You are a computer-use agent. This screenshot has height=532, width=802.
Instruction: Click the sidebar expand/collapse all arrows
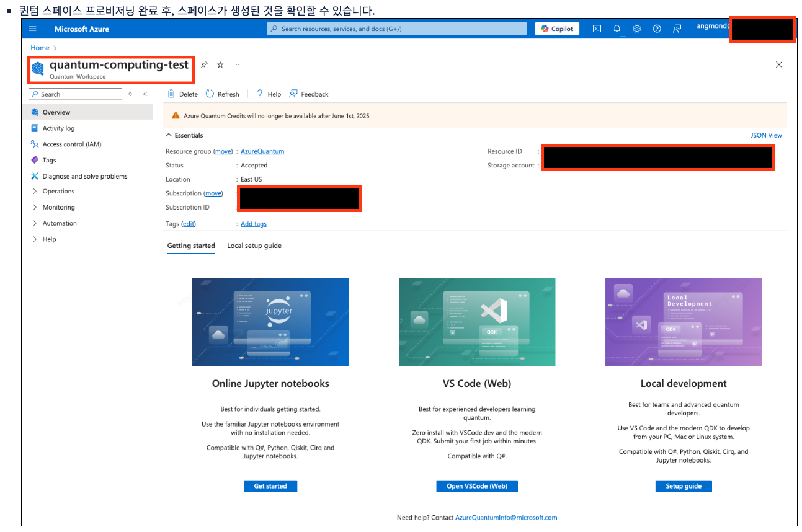pyautogui.click(x=130, y=94)
